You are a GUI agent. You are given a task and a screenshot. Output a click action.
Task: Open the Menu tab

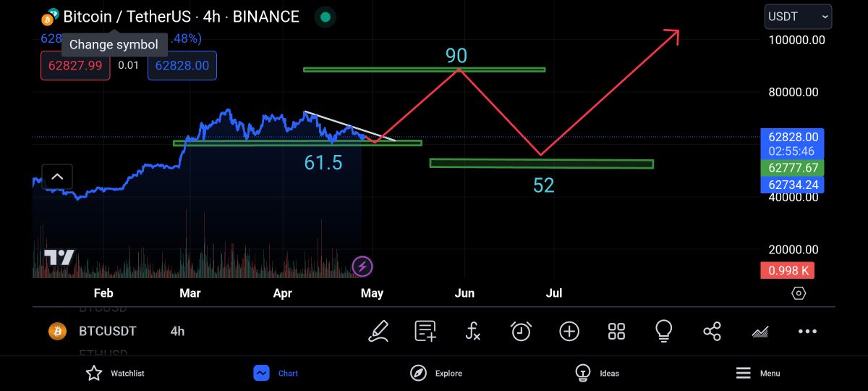[757, 373]
